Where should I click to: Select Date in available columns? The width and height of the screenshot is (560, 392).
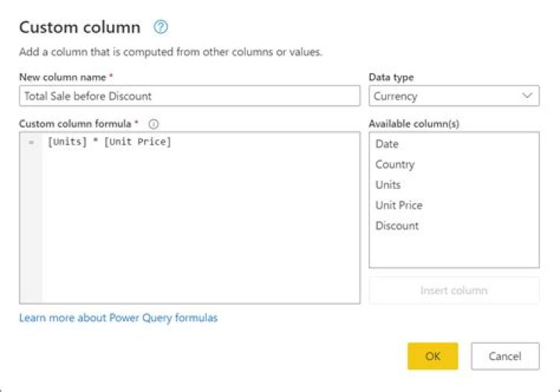click(x=387, y=144)
